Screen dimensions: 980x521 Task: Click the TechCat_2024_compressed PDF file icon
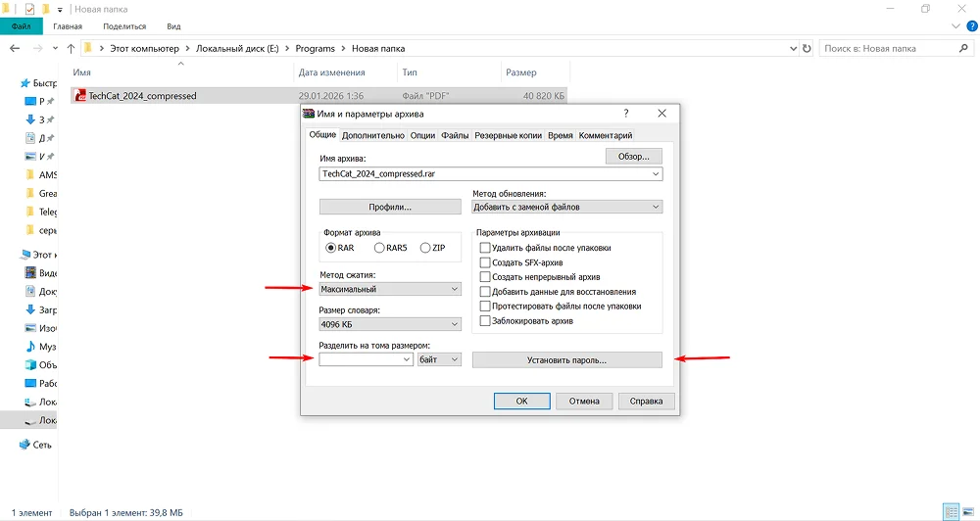click(79, 96)
